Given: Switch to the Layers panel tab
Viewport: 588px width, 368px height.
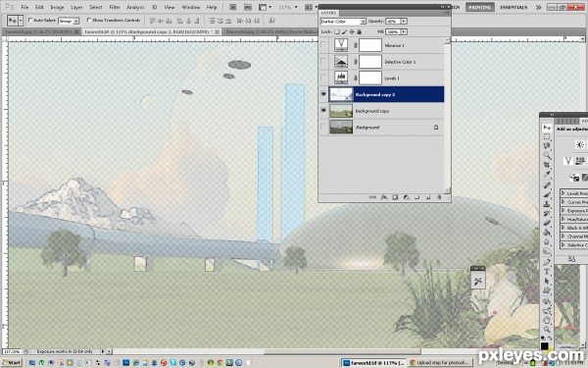Looking at the screenshot, I should tap(329, 13).
